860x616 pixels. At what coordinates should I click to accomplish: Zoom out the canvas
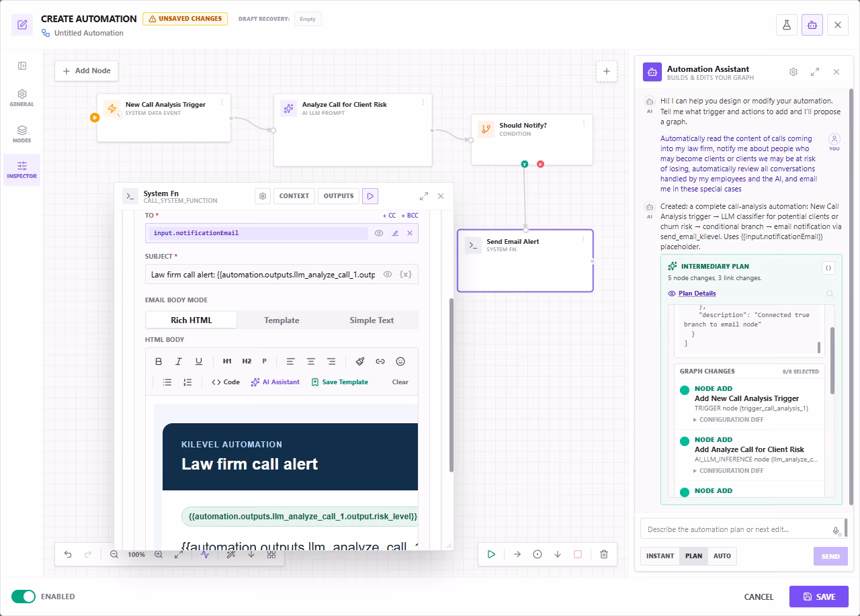[114, 554]
